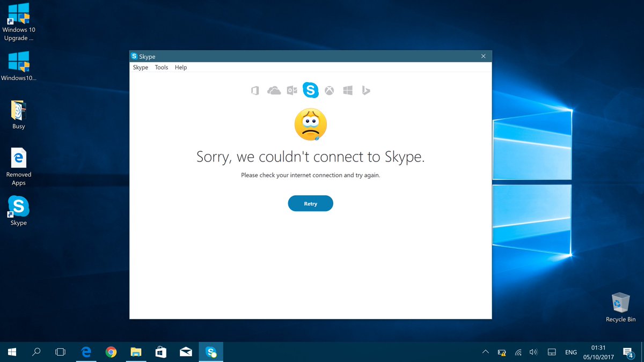This screenshot has height=362, width=644.
Task: Click the touch keyboard tray icon
Action: pyautogui.click(x=551, y=352)
